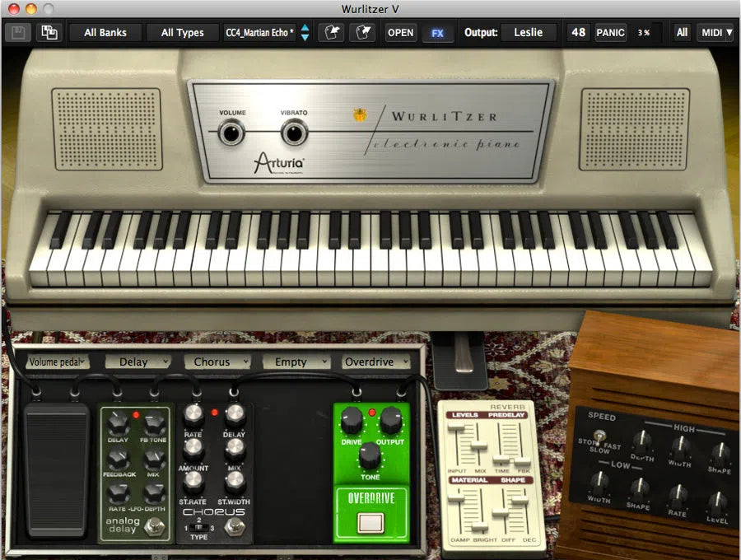The width and height of the screenshot is (741, 560).
Task: Click the PANIC button
Action: [610, 33]
